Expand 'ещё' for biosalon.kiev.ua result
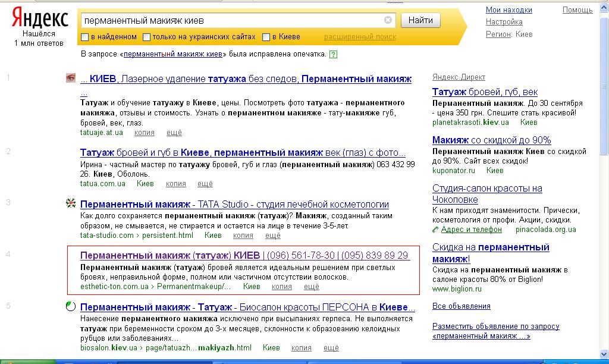609x364 pixels. pyautogui.click(x=331, y=348)
